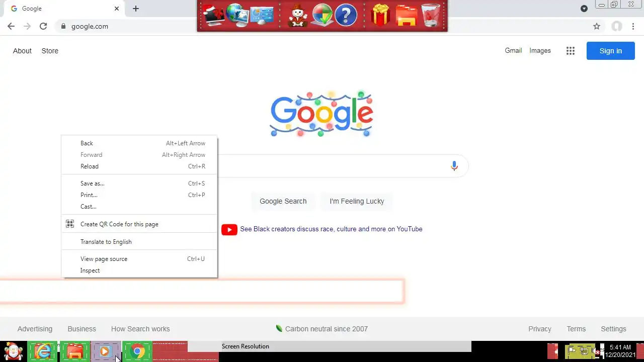The height and width of the screenshot is (362, 644).
Task: Open the blue question mark help icon
Action: click(346, 15)
